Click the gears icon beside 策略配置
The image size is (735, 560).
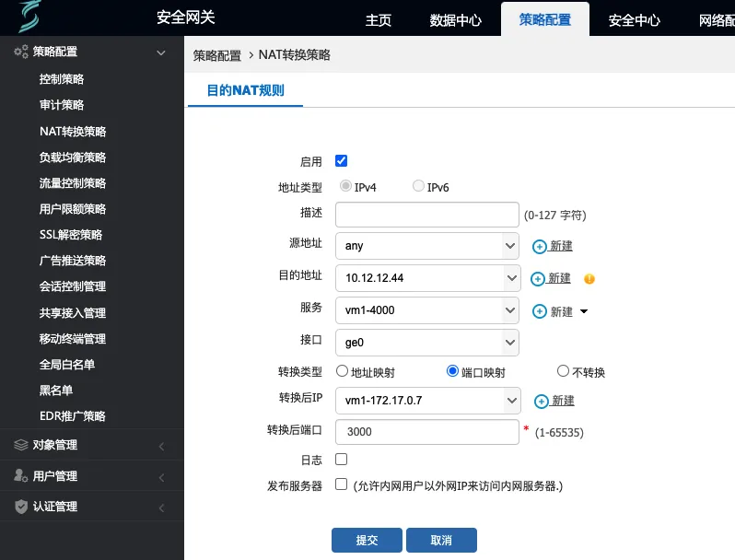tap(20, 52)
